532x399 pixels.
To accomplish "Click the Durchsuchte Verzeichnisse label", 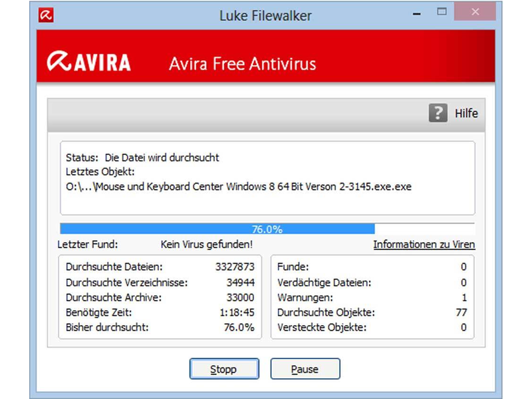I will pos(126,282).
